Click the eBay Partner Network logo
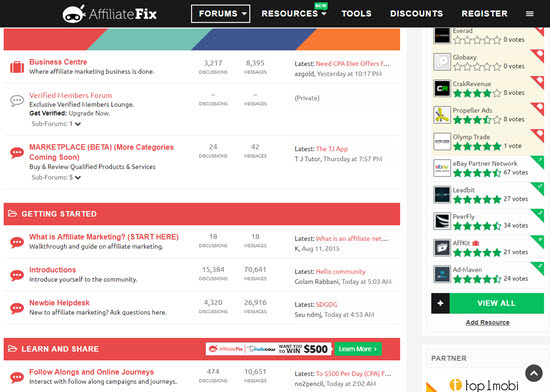 point(442,168)
